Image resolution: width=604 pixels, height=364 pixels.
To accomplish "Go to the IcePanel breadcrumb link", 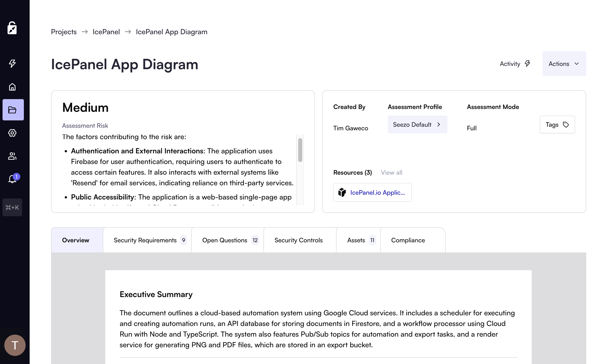I will pyautogui.click(x=106, y=32).
